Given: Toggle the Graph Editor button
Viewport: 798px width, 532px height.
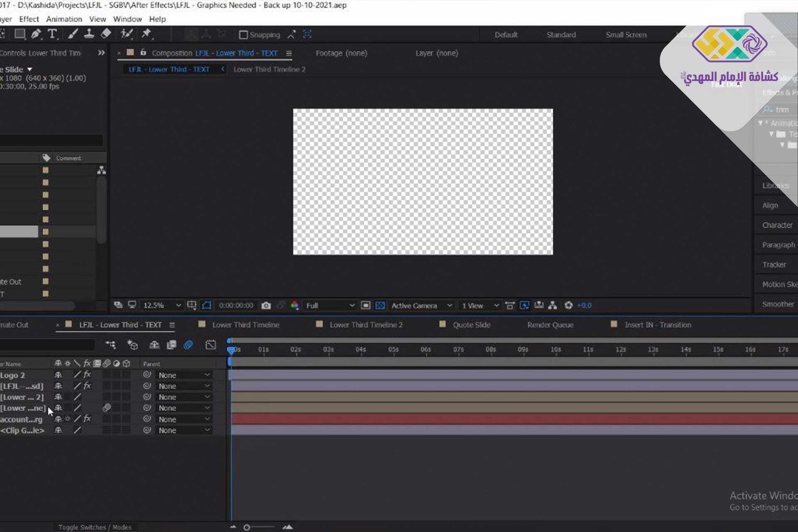Looking at the screenshot, I should point(211,345).
